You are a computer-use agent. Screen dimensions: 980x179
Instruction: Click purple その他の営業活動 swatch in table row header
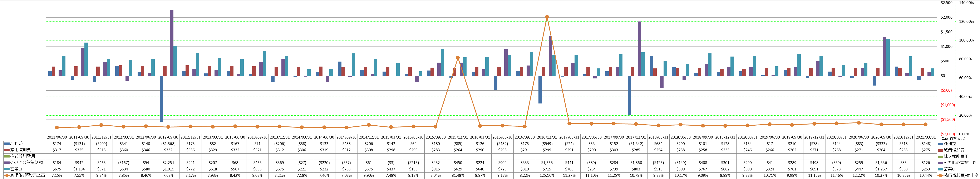click(x=6, y=163)
